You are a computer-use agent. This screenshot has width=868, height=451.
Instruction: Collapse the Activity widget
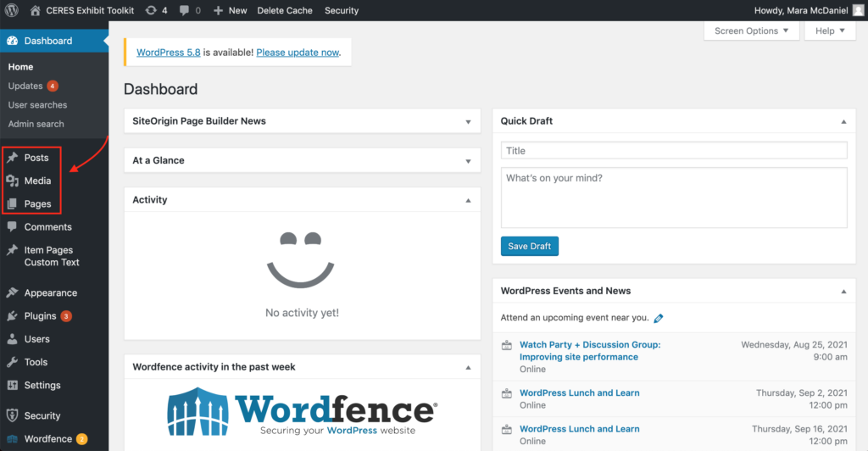coord(468,200)
